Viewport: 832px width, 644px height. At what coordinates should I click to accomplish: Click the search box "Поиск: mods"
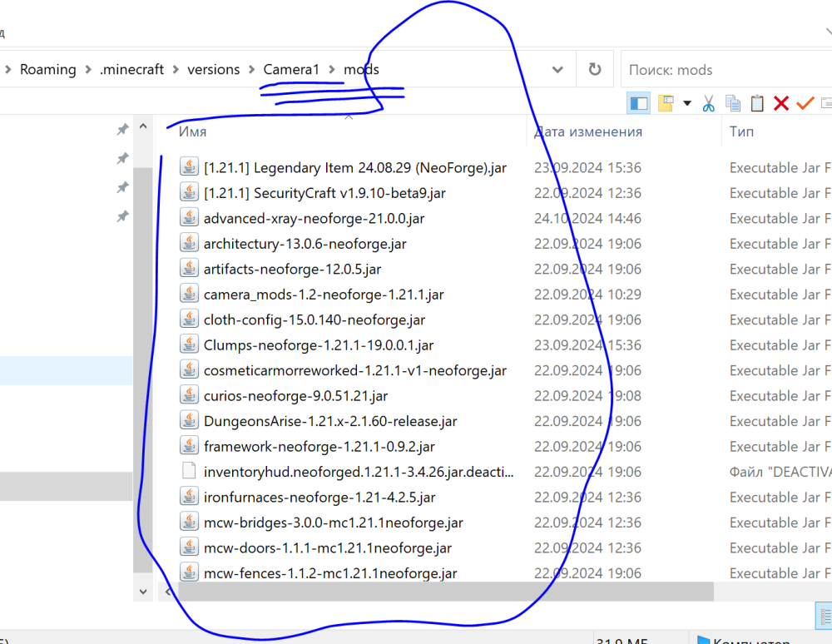point(726,70)
